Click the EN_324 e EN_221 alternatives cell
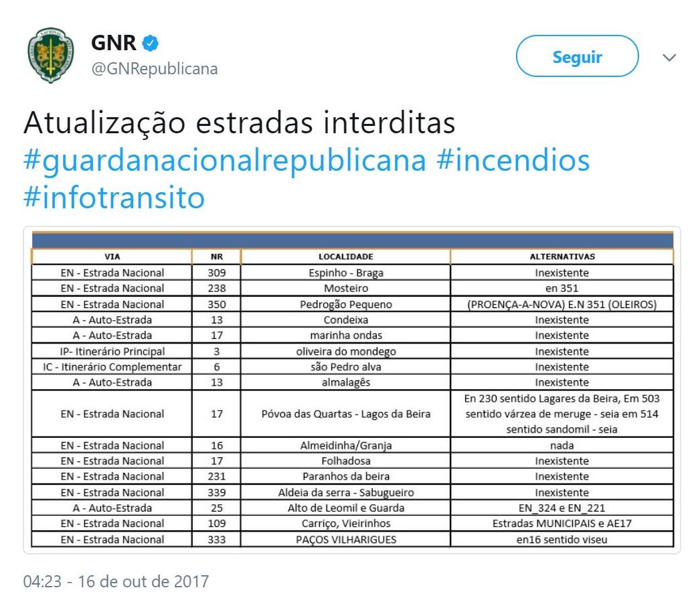 pyautogui.click(x=561, y=508)
